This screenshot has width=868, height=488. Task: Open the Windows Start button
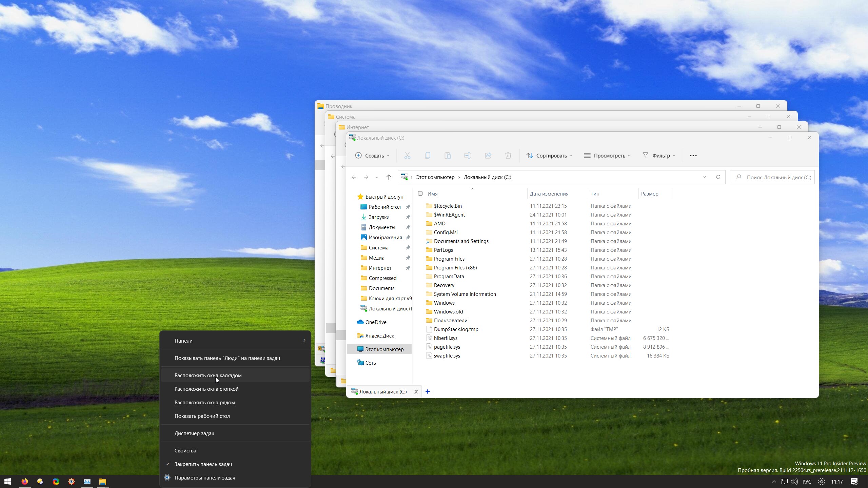(7, 481)
